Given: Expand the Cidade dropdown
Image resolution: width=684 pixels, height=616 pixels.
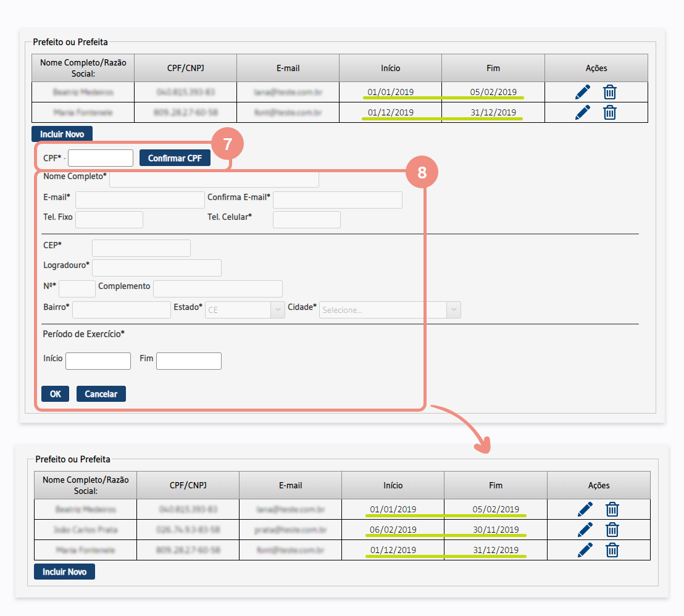Looking at the screenshot, I should click(x=390, y=310).
